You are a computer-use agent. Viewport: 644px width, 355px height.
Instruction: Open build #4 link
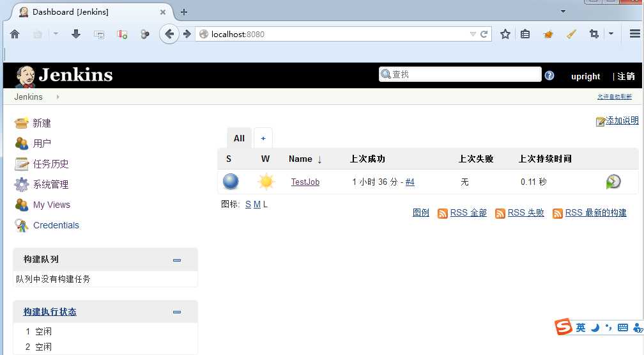pyautogui.click(x=410, y=182)
